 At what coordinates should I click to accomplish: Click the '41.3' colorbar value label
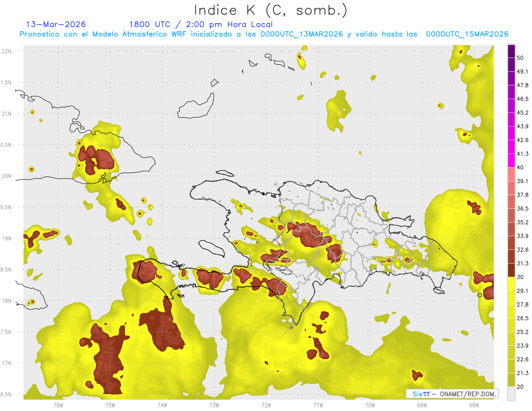(523, 154)
